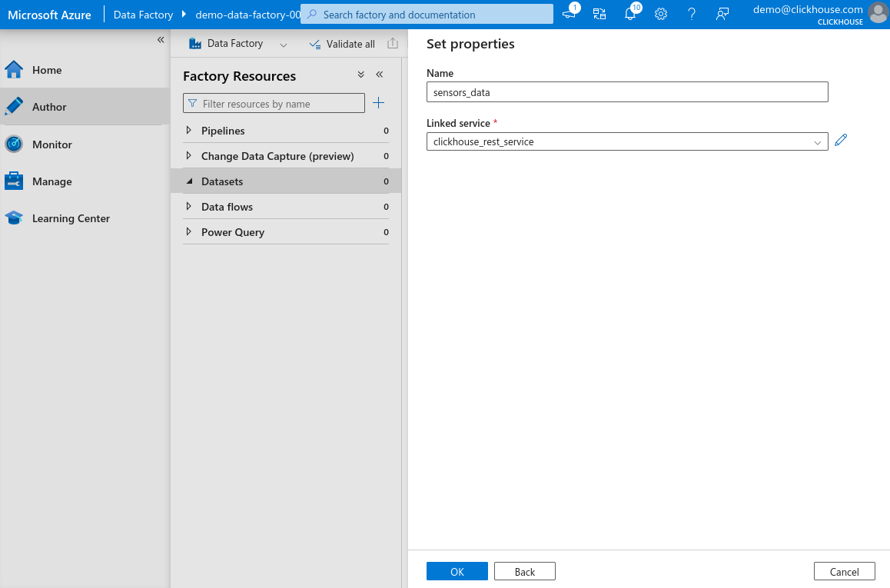Click the Validate all toolbar button
890x588 pixels.
tap(342, 44)
